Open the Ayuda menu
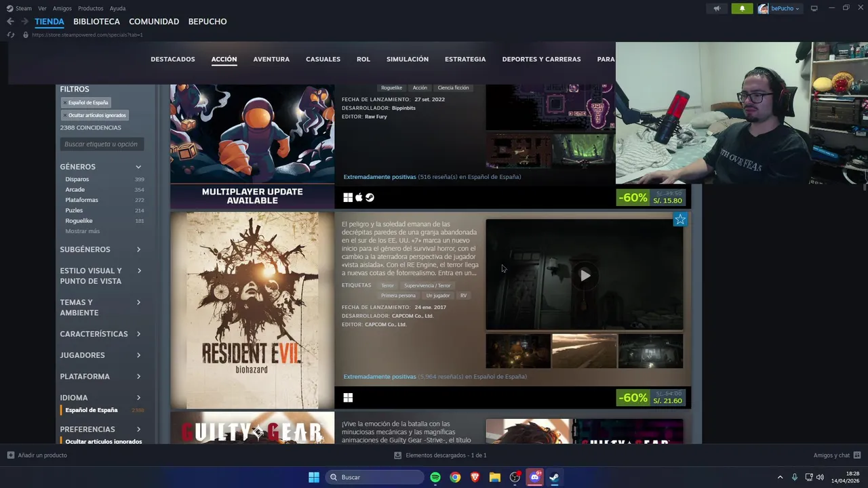Screen dimensions: 868x488 117,8
